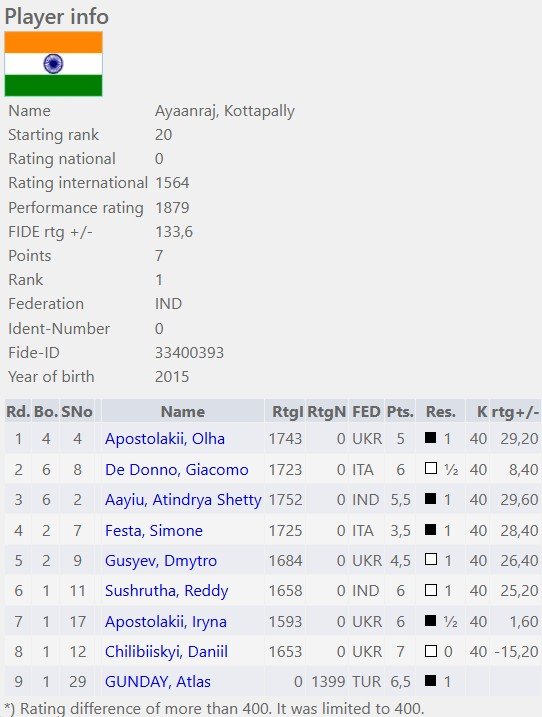Screen dimensions: 542x717
Task: Open Apostolakii, Olha player link
Action: pyautogui.click(x=165, y=439)
